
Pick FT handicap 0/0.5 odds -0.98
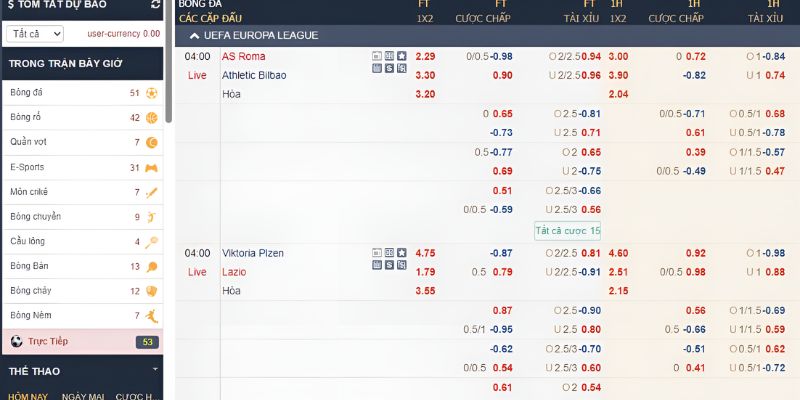(501, 56)
